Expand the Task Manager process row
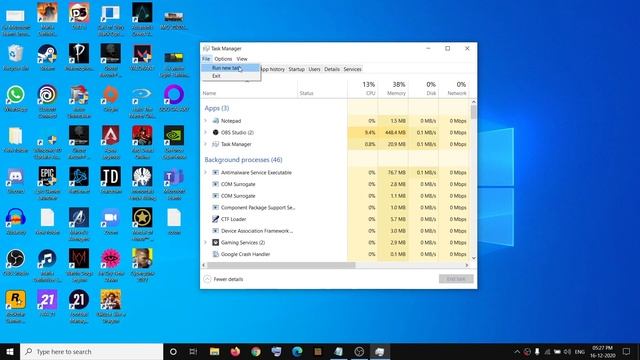This screenshot has height=360, width=640. (206, 144)
